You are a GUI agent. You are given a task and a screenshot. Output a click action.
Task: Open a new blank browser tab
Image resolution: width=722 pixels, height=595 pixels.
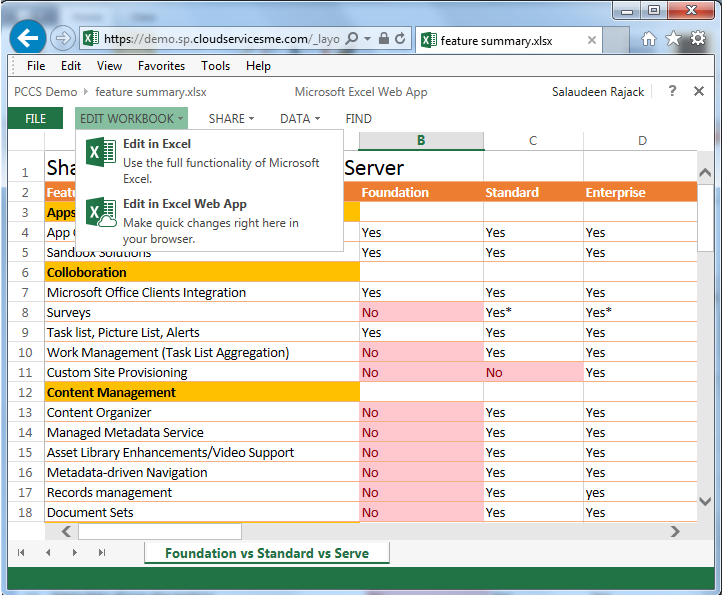pos(616,40)
